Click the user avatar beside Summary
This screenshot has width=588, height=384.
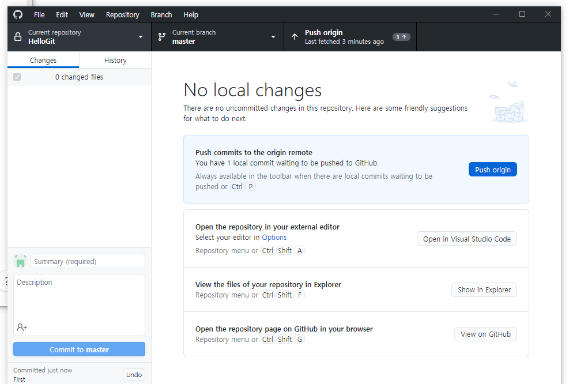pos(21,261)
